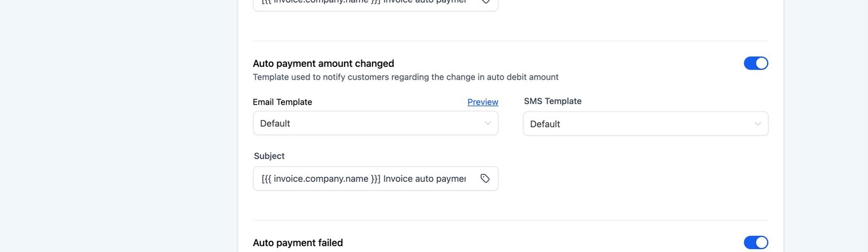Image resolution: width=868 pixels, height=252 pixels.
Task: Turn off the Auto payment failed toggle
Action: [x=756, y=242]
